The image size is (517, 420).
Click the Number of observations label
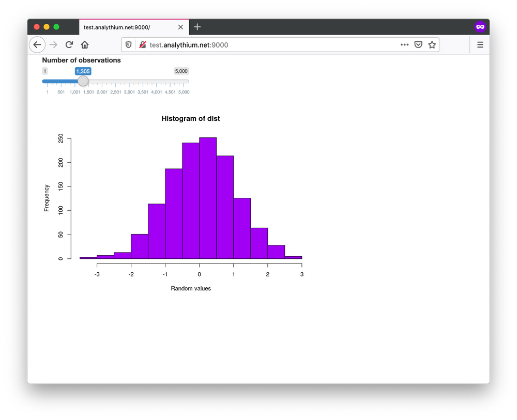[x=81, y=60]
